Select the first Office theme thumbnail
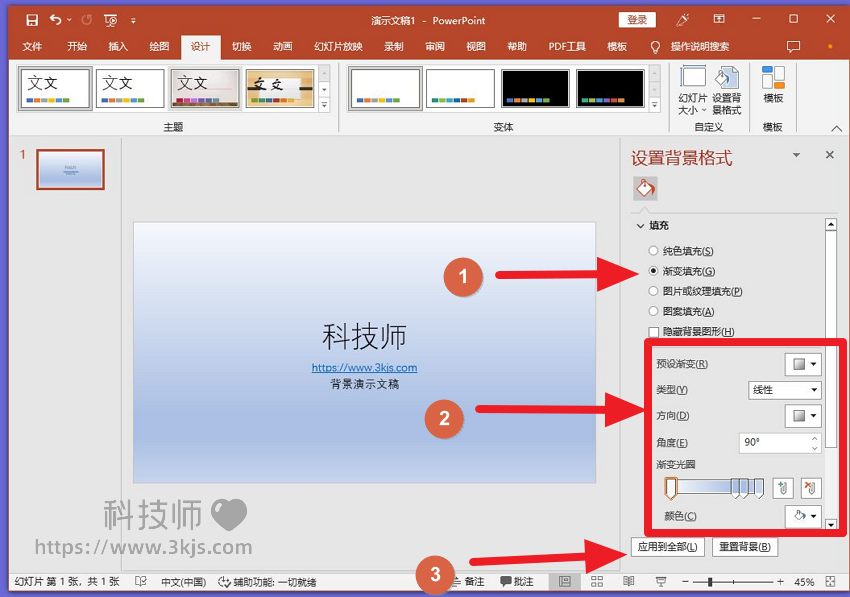This screenshot has width=850, height=597. coord(55,88)
